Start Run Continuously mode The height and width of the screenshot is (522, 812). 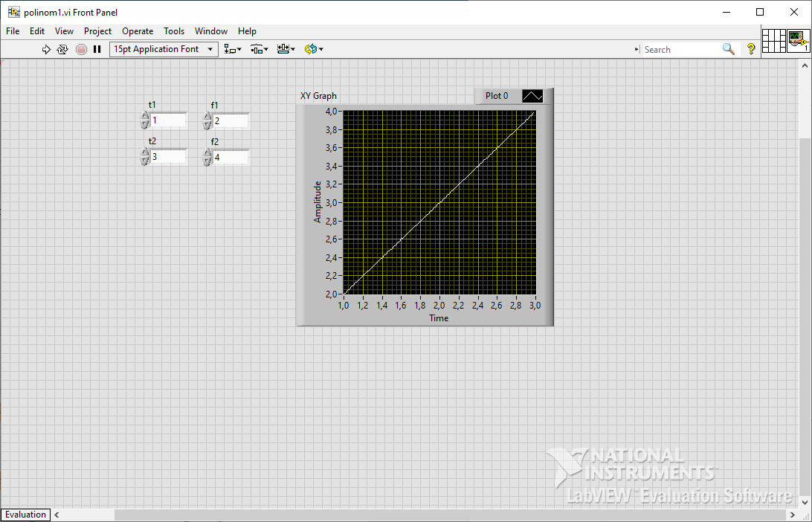[62, 49]
